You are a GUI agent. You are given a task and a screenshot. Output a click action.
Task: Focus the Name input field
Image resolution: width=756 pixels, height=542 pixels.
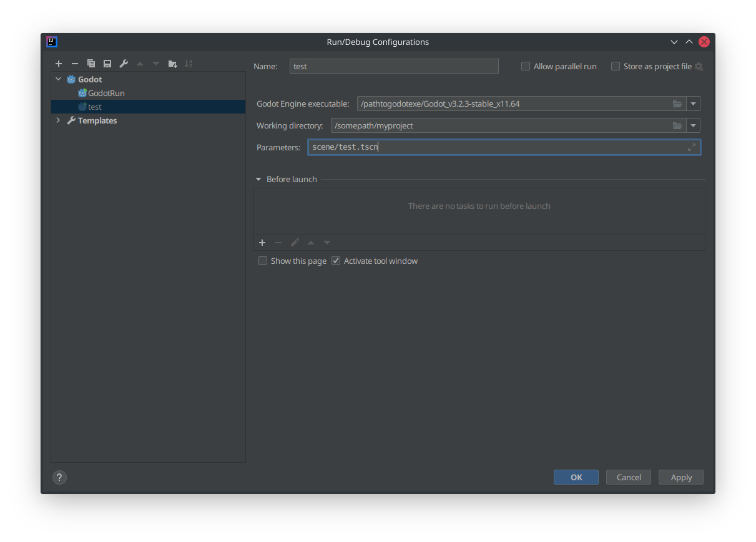(x=394, y=66)
